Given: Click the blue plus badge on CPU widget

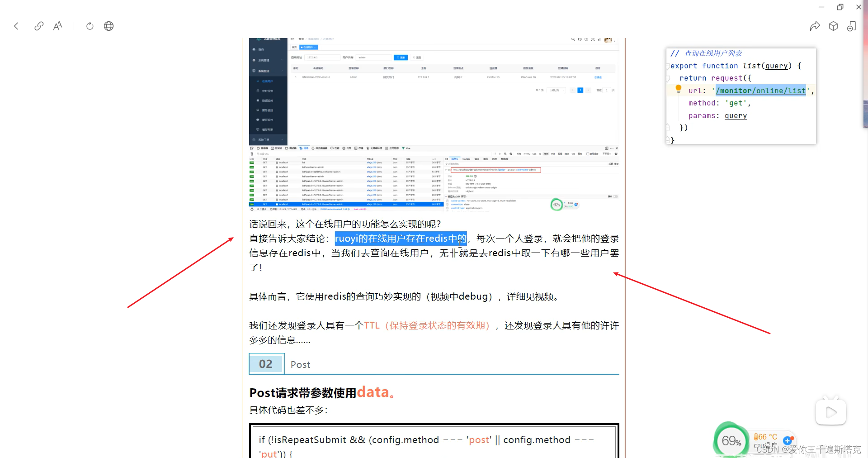Looking at the screenshot, I should coord(788,440).
